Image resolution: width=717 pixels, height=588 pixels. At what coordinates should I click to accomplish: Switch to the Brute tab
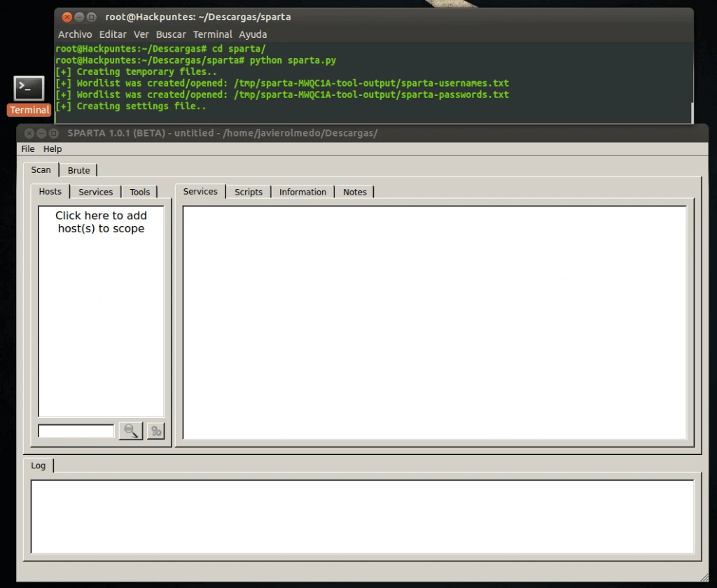tap(78, 170)
